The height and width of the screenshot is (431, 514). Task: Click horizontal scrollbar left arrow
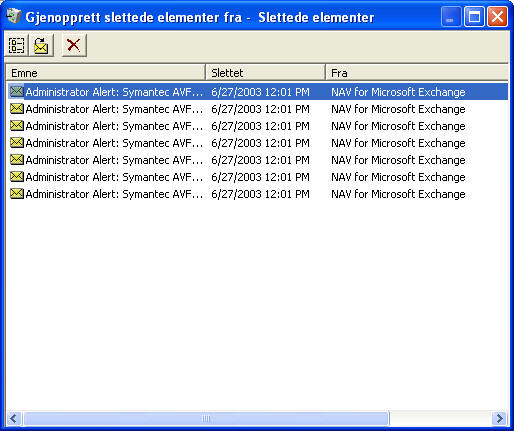click(x=14, y=418)
